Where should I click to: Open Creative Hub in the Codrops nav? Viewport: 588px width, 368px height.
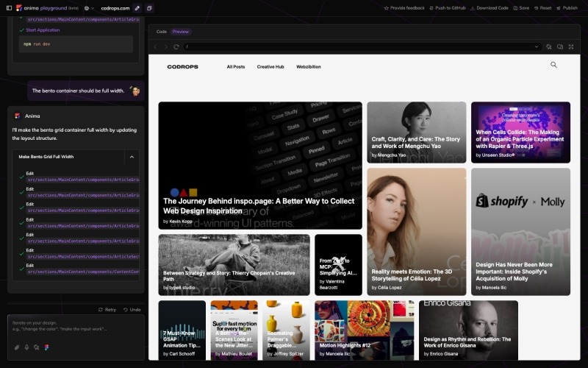(270, 67)
